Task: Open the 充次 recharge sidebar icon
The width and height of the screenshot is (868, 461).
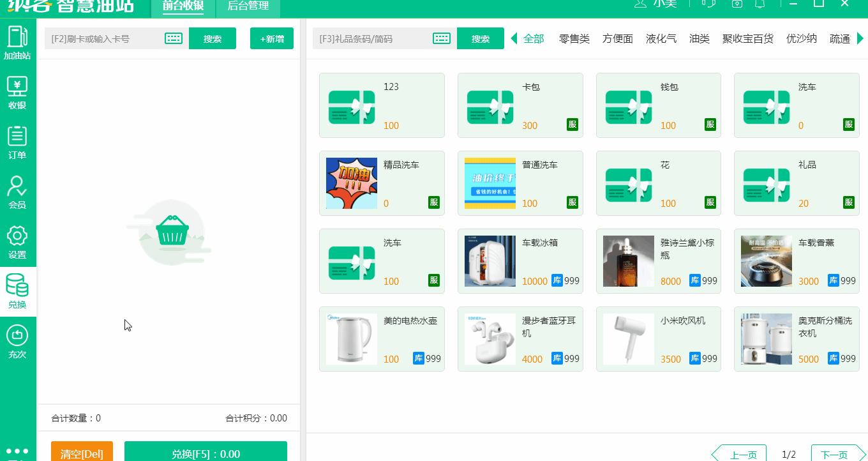Action: (17, 340)
